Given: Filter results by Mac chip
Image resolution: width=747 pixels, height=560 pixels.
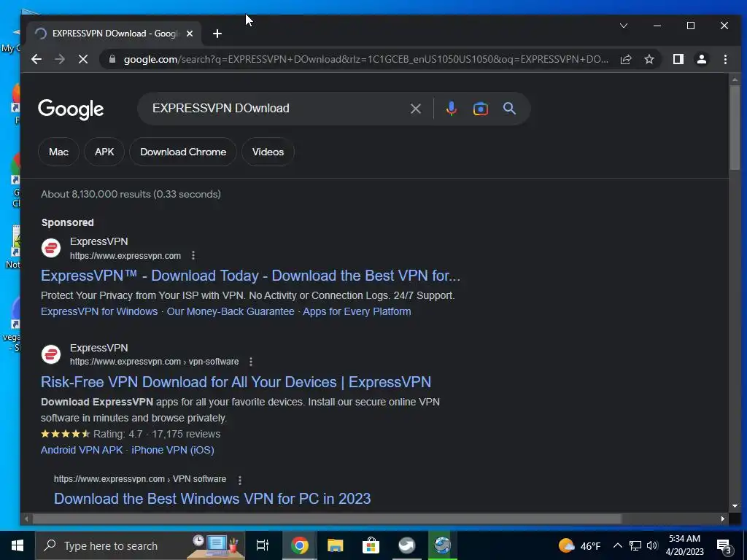Looking at the screenshot, I should tap(58, 152).
